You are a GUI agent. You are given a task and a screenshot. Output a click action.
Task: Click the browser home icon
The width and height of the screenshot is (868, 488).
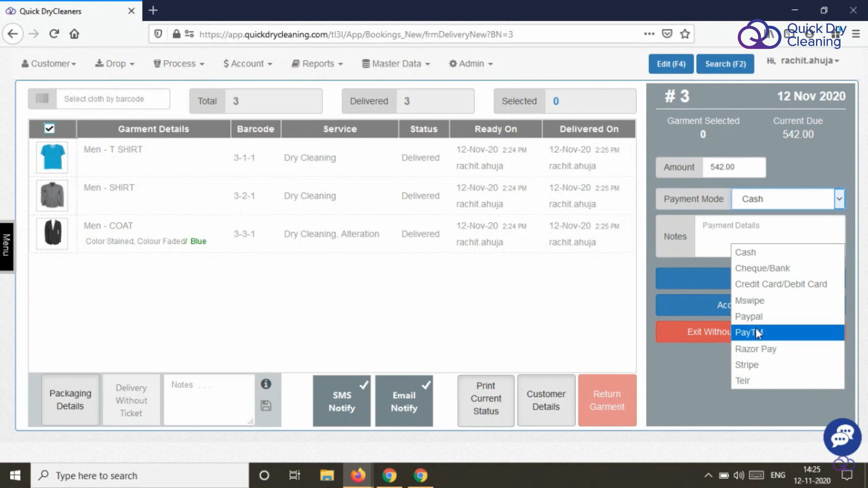[x=75, y=34]
